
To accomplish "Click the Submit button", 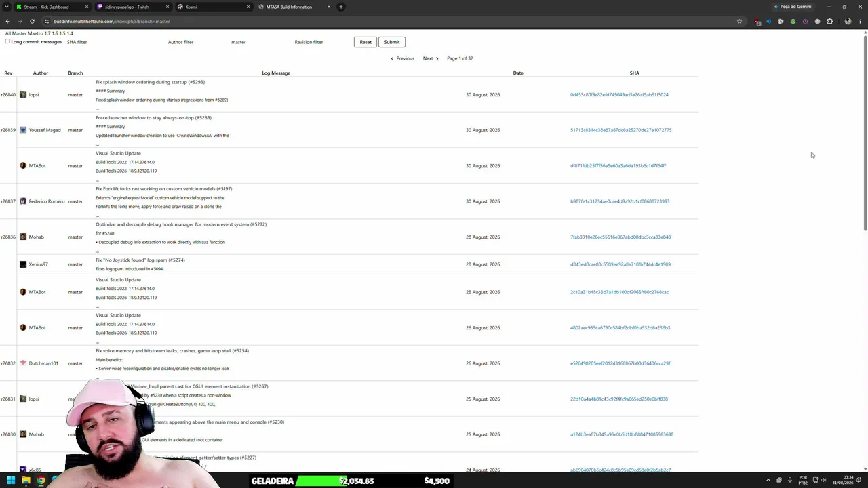I will pyautogui.click(x=392, y=42).
